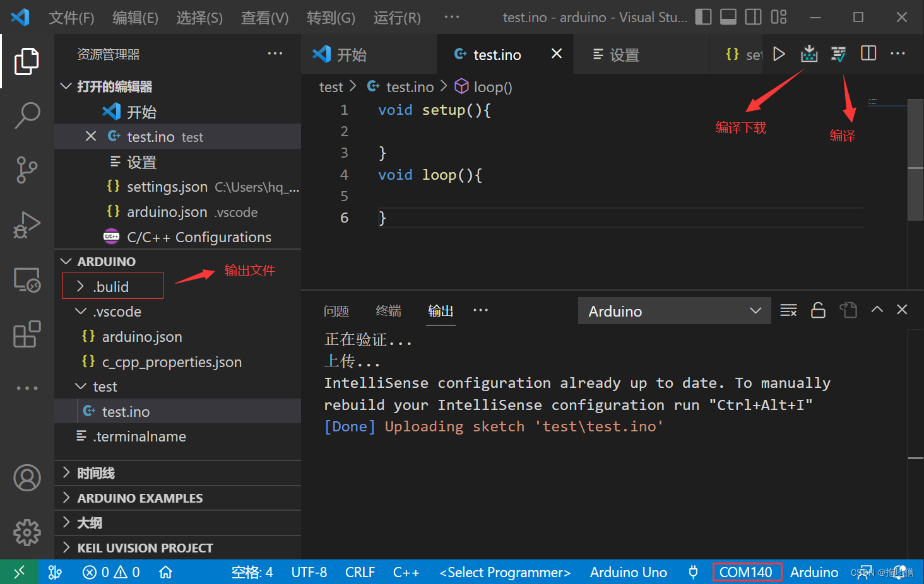Switch to the Settings (设置) editor tab
Viewport: 924px width, 584px height.
(x=641, y=54)
